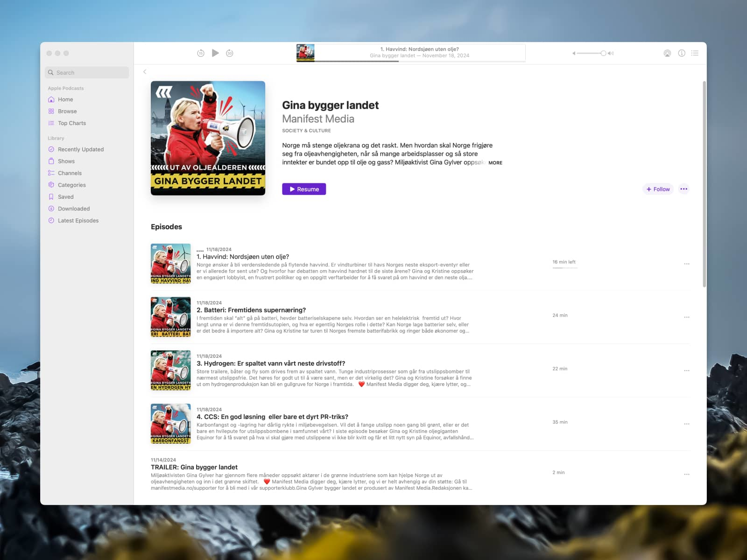
Task: Go back with the chevron button
Action: pyautogui.click(x=145, y=72)
